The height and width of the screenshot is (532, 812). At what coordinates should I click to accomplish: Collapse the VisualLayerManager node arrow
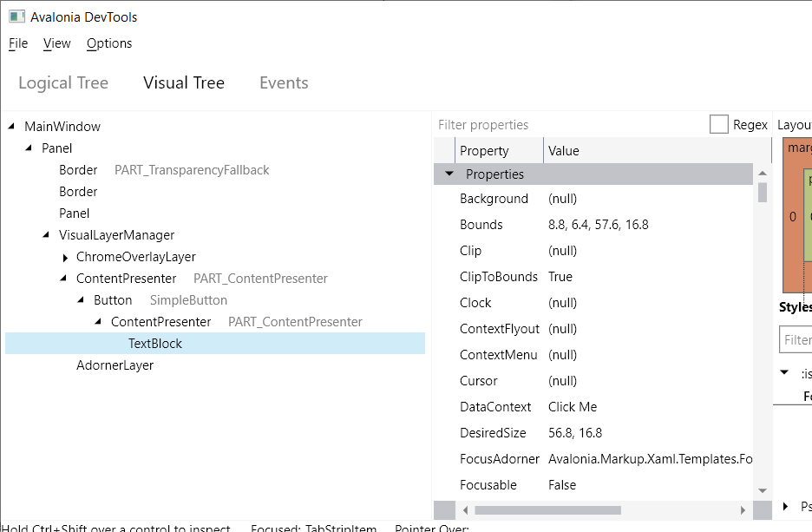point(46,235)
